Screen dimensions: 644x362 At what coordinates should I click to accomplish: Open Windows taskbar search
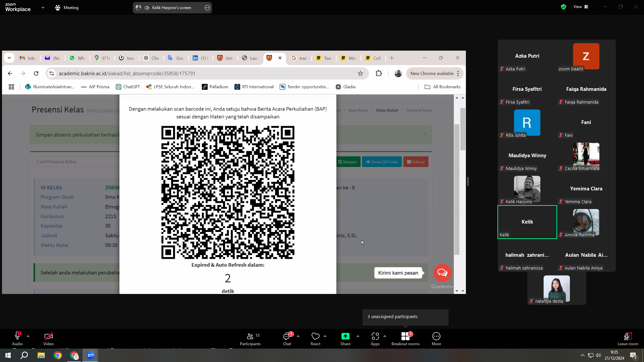click(24, 355)
